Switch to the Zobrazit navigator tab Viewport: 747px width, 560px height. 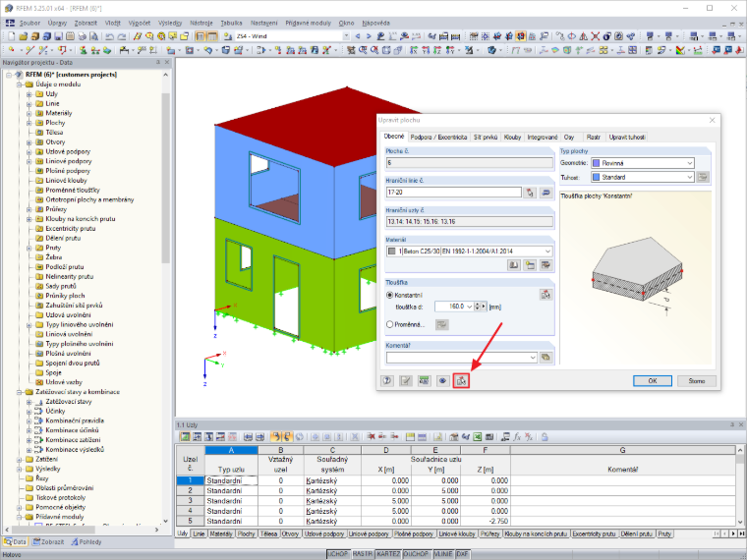tap(48, 542)
